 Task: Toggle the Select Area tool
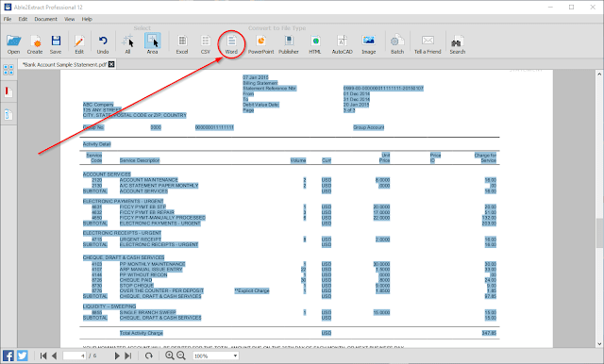(152, 44)
